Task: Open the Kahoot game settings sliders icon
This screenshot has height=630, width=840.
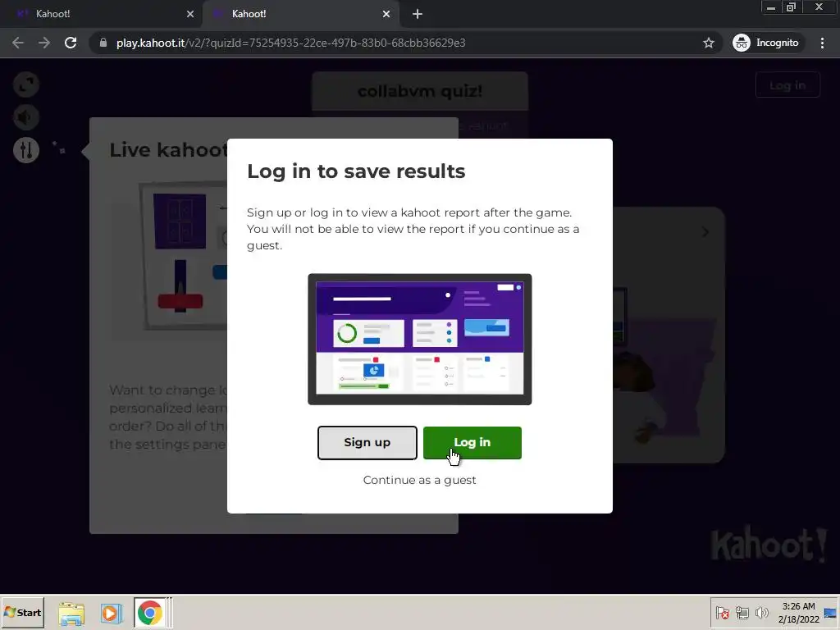Action: coord(26,150)
